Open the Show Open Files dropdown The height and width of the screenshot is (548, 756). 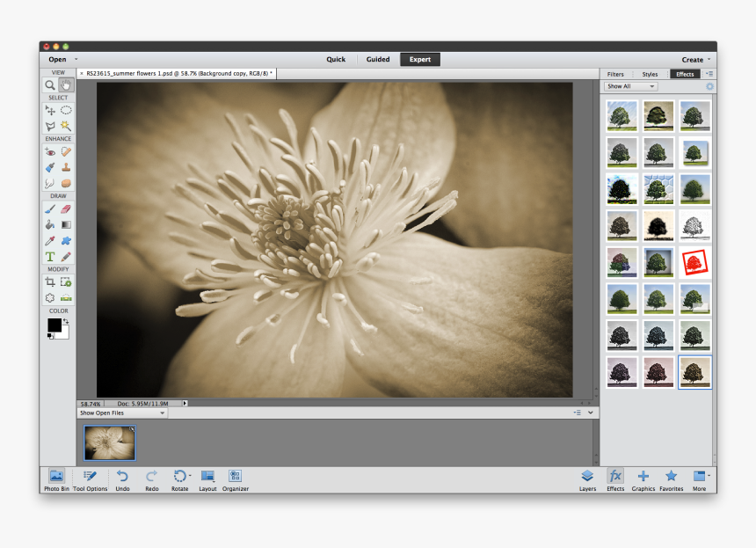[x=121, y=412]
